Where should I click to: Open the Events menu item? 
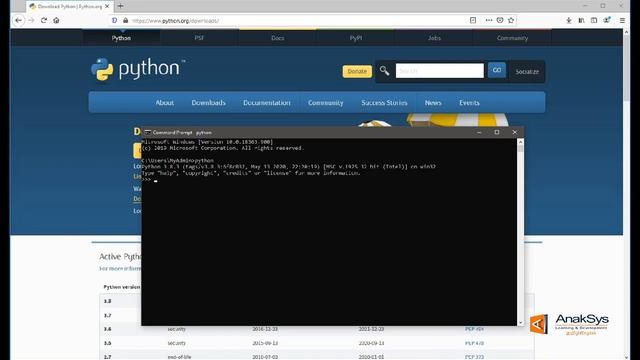point(469,103)
